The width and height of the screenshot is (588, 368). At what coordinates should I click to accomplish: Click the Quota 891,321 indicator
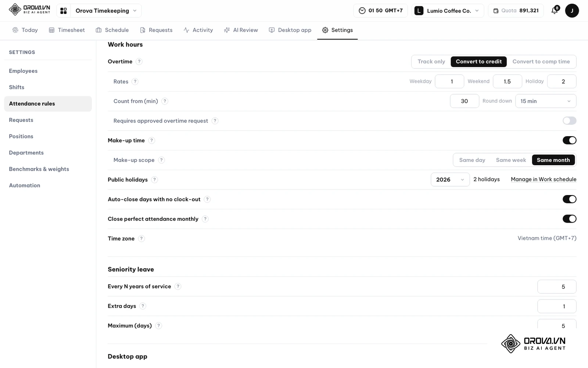pyautogui.click(x=516, y=11)
